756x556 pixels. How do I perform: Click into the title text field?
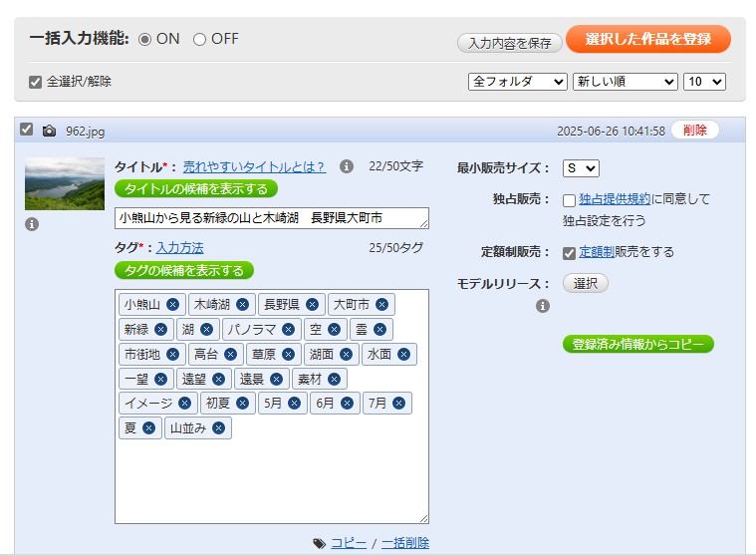click(272, 218)
